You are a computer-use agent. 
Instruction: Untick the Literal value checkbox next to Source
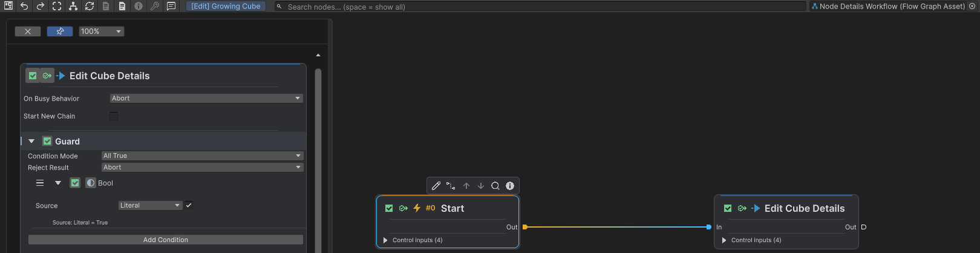pyautogui.click(x=189, y=205)
